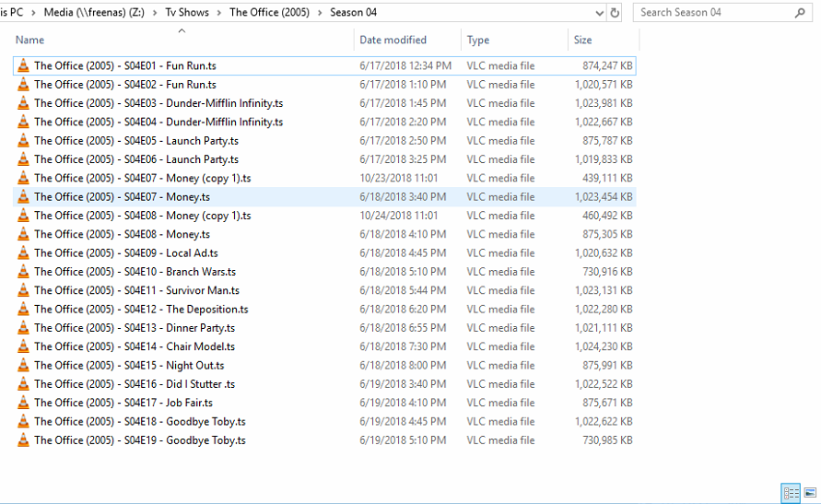821x504 pixels.
Task: Click the VLC icon beside S04E02 Fun Run
Action: coord(23,84)
